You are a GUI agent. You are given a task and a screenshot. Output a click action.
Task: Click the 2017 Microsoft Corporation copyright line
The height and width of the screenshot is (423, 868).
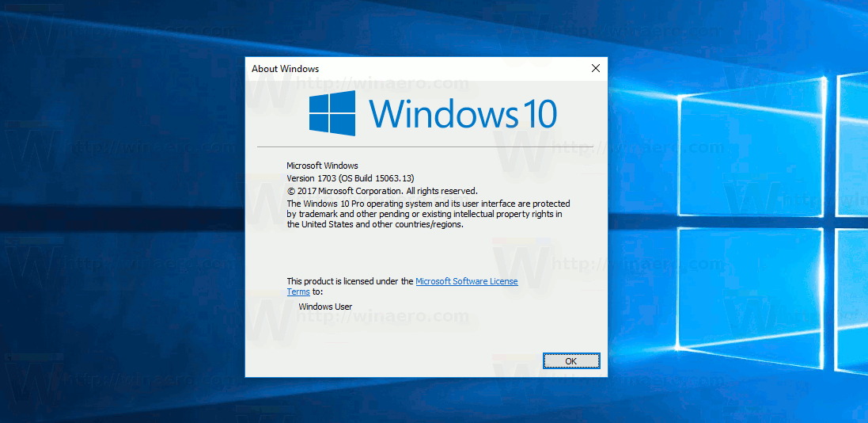tap(382, 191)
